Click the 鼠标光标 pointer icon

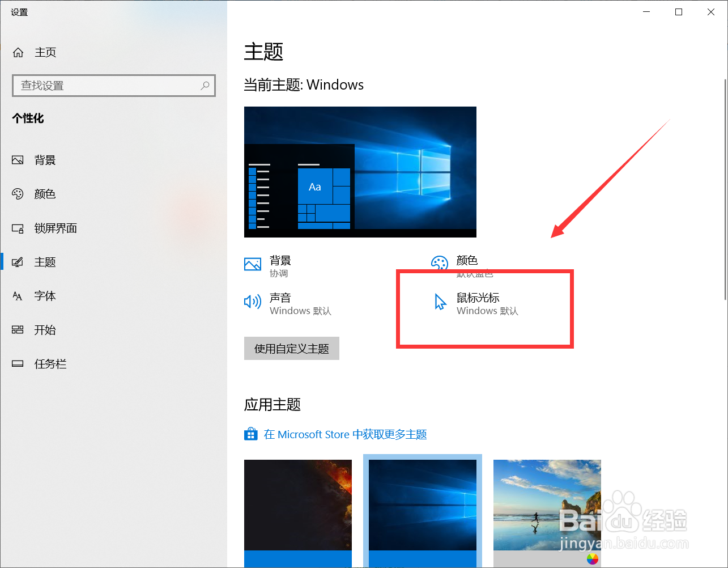click(440, 302)
